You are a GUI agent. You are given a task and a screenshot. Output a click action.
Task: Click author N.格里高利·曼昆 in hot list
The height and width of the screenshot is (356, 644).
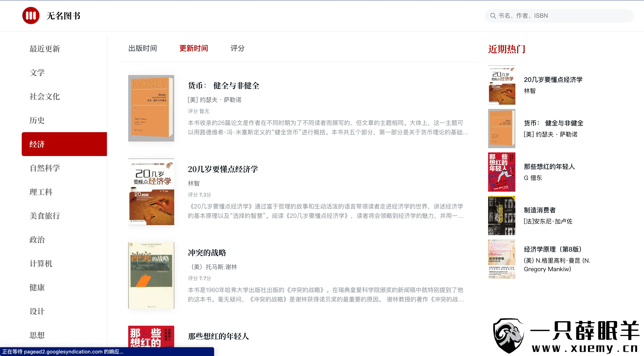(x=557, y=265)
